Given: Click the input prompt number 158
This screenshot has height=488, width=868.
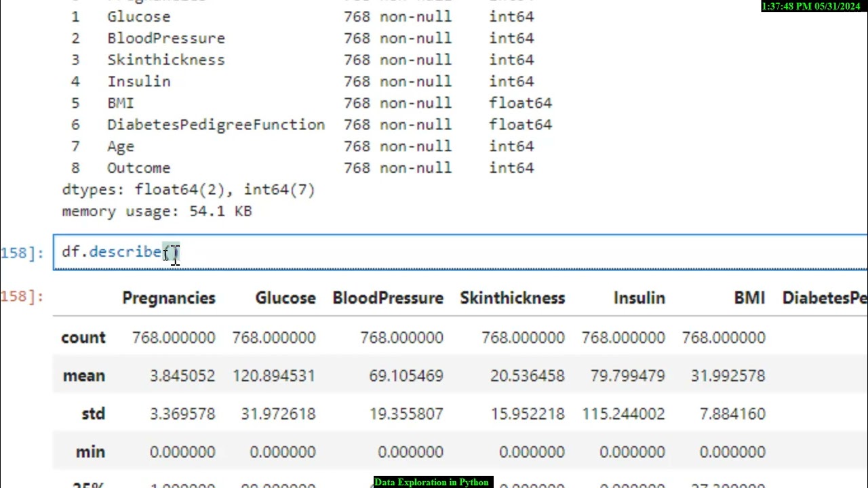Looking at the screenshot, I should coord(22,253).
